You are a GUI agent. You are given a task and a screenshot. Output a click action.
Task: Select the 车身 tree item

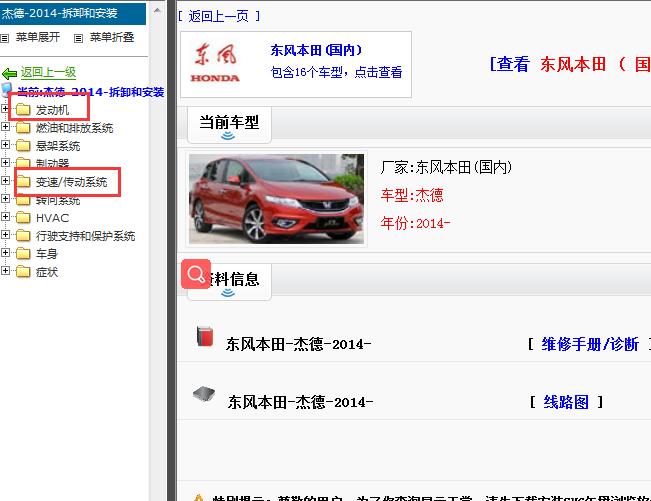47,254
